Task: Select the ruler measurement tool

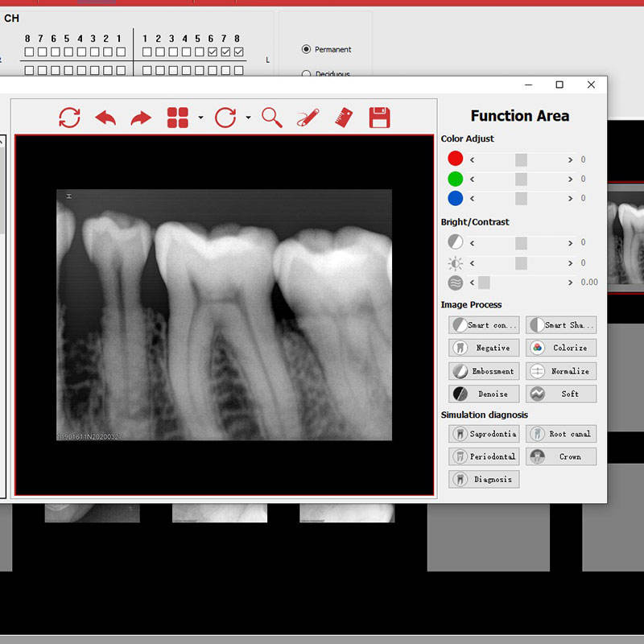Action: point(343,118)
